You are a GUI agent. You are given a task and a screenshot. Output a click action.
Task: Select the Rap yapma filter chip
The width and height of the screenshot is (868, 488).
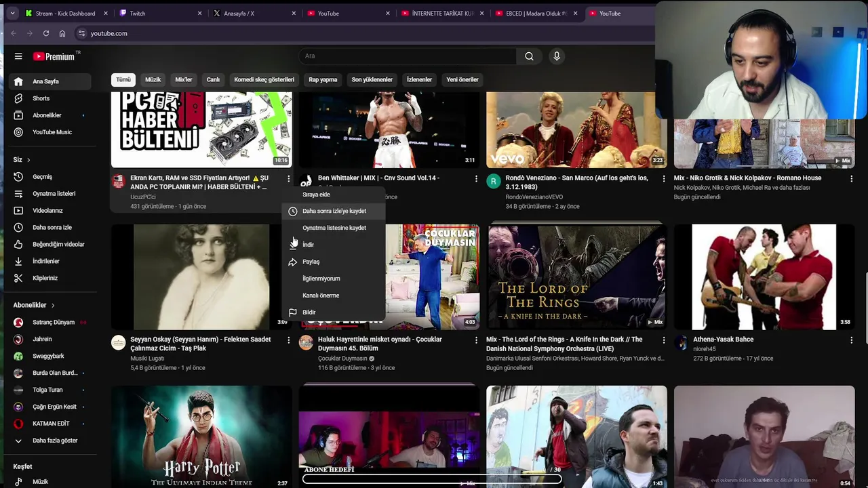click(x=323, y=80)
